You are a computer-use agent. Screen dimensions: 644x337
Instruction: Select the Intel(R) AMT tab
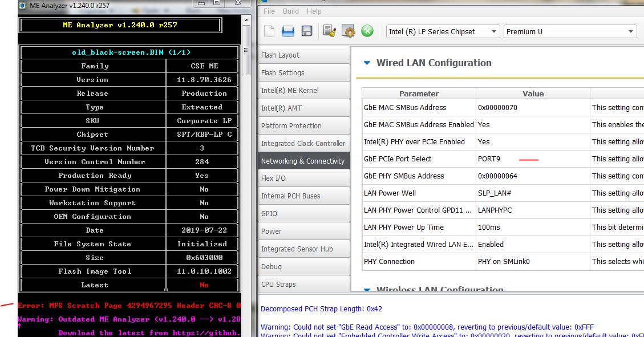304,108
